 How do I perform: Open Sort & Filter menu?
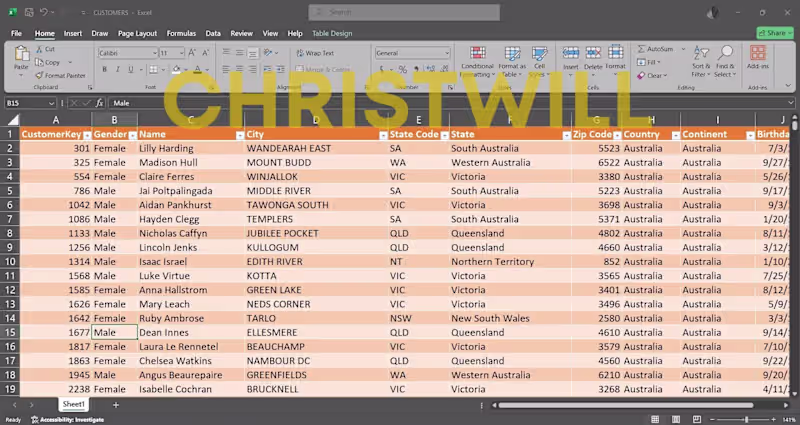[x=701, y=62]
